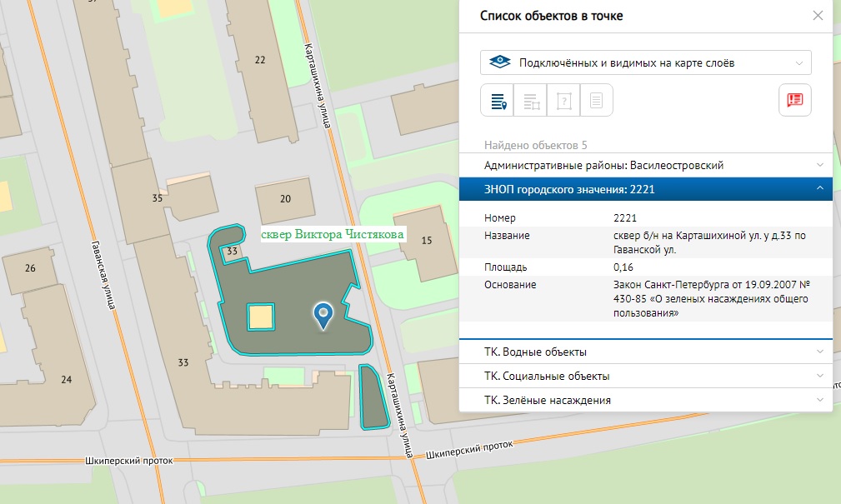Click the blue location pin on the map

pos(323,314)
